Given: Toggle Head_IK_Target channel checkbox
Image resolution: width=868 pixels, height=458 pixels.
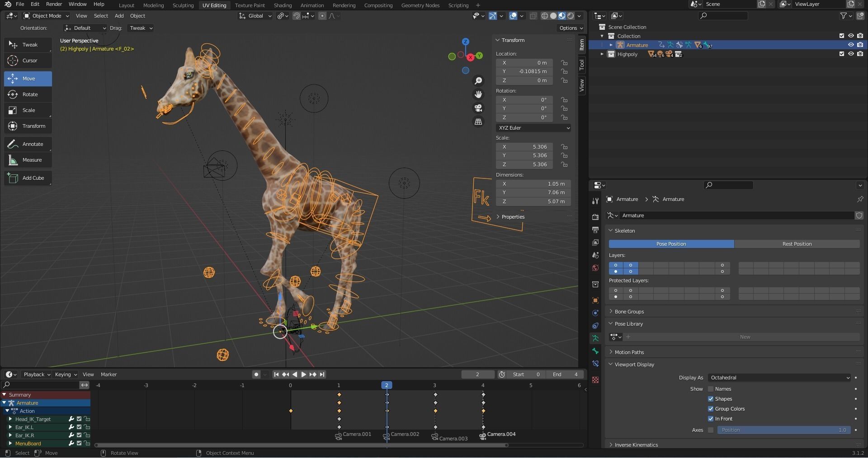Looking at the screenshot, I should 79,419.
